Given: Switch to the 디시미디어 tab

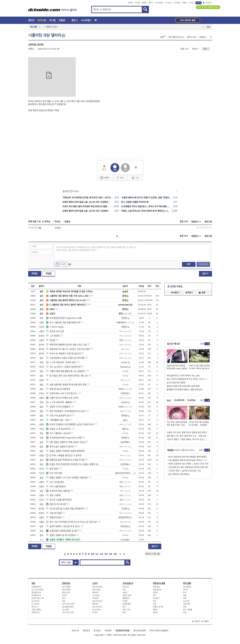Looking at the screenshot, I should (179, 400).
